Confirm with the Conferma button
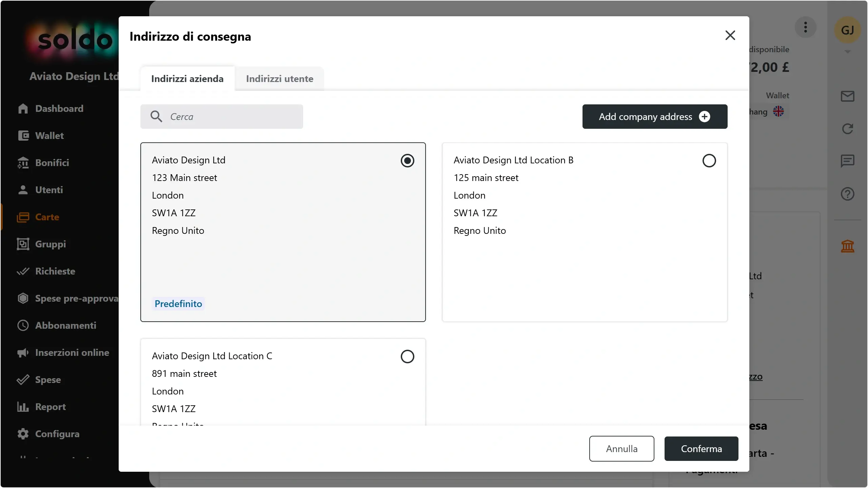This screenshot has width=868, height=488. coord(701,449)
